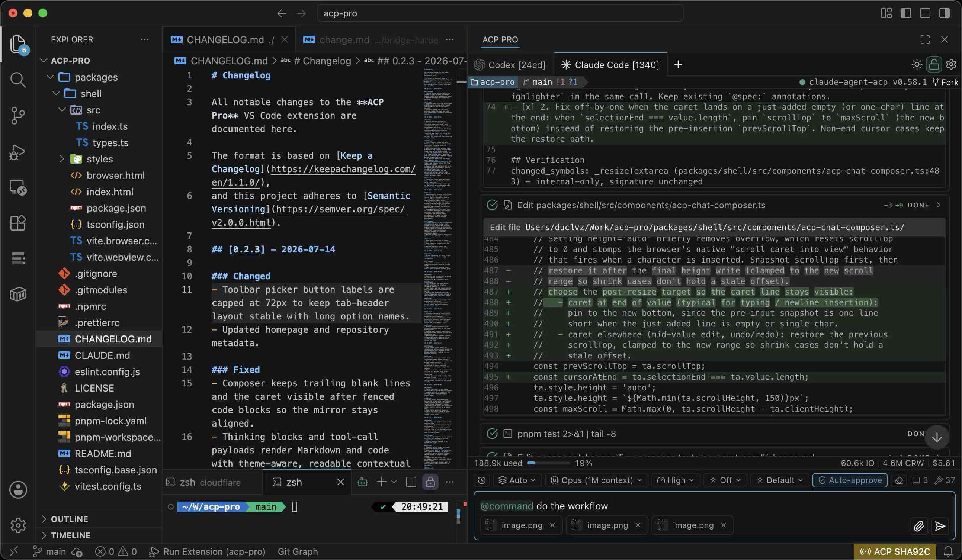The width and height of the screenshot is (962, 560).
Task: Toggle the Auto-approve button
Action: click(x=850, y=480)
